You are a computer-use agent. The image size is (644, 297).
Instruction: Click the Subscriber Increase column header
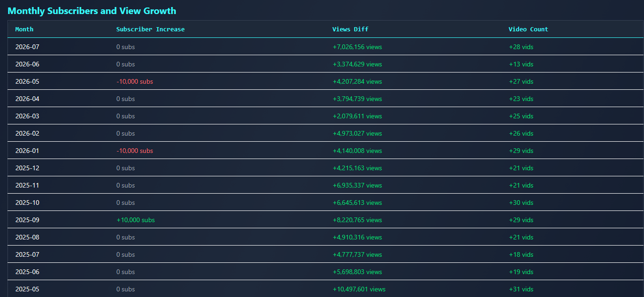point(151,29)
